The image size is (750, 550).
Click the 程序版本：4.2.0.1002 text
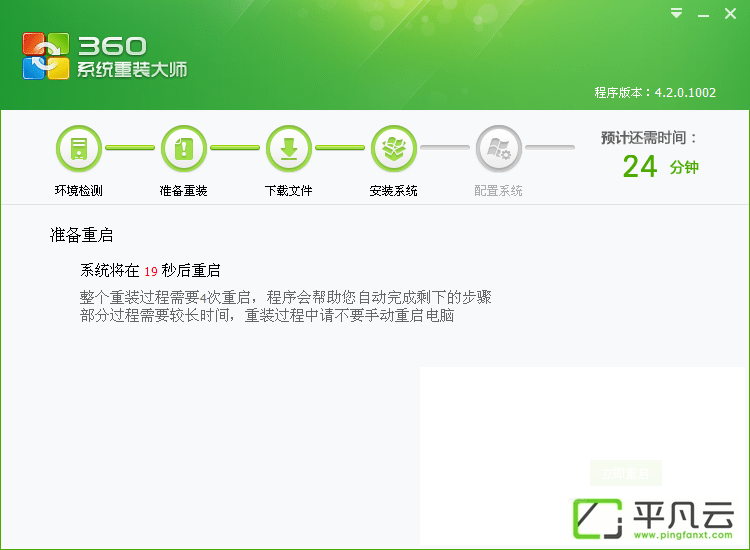655,92
